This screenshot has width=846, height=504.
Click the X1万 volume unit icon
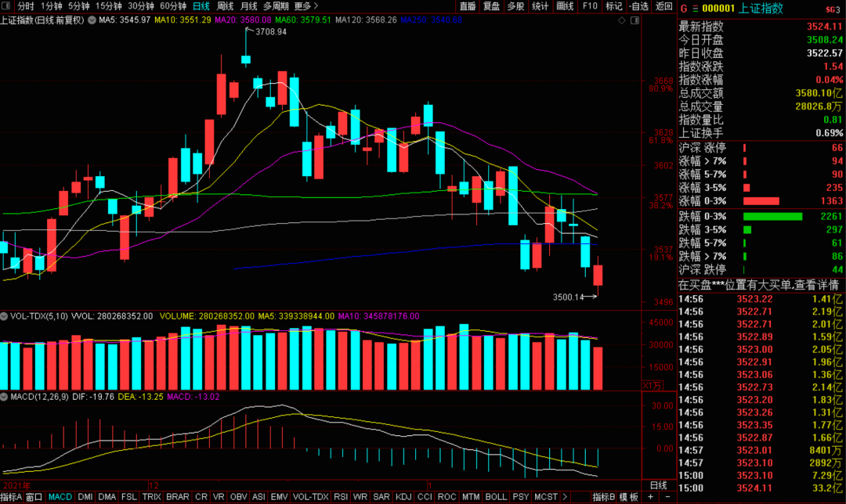point(652,385)
